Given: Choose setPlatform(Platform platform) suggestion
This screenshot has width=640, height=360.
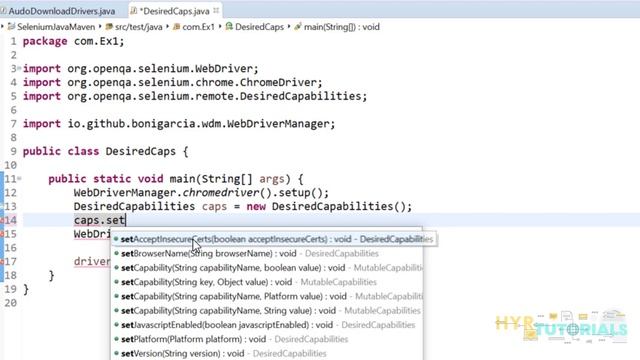Looking at the screenshot, I should pyautogui.click(x=267, y=339).
